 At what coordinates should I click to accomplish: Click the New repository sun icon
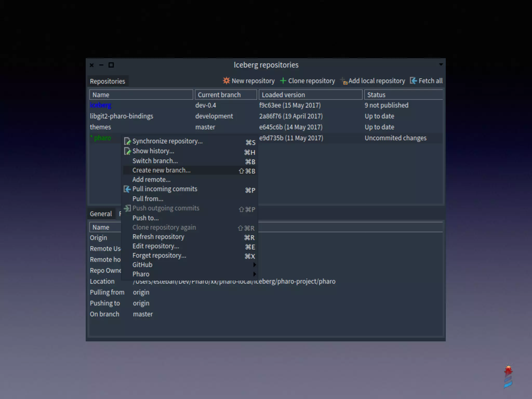[226, 81]
